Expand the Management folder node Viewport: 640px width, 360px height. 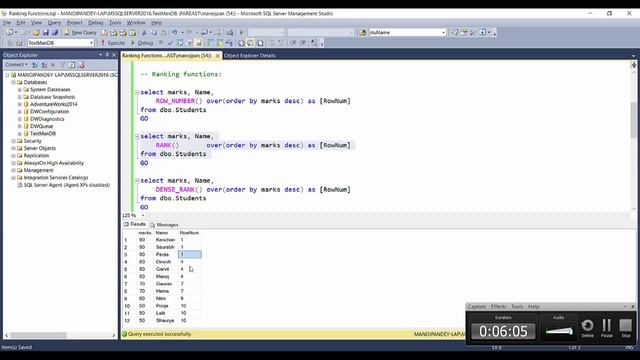13,170
